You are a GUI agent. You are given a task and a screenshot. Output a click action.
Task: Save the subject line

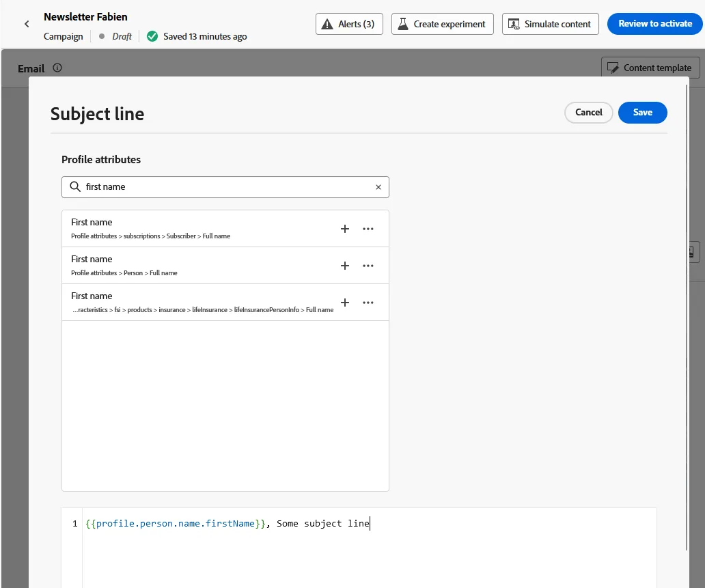click(643, 113)
